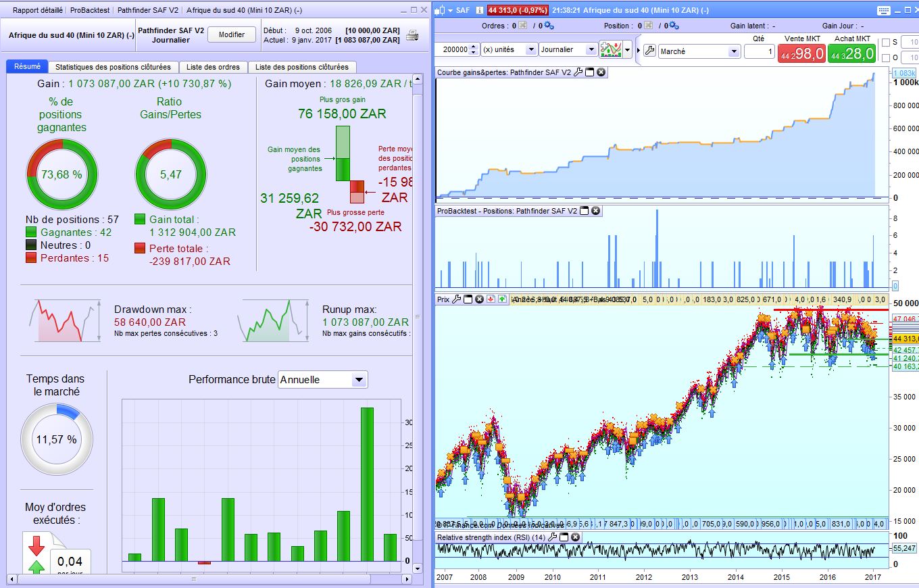The width and height of the screenshot is (919, 588).
Task: Open the Liste des ordres tab
Action: (214, 67)
